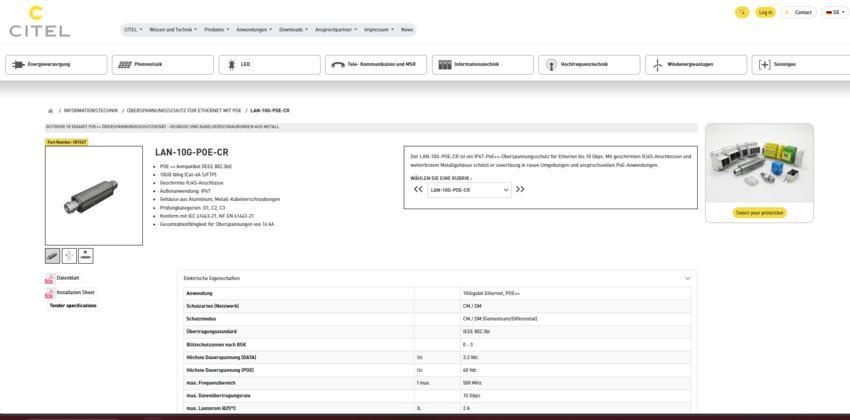
Task: Click the Part Number yellow label
Action: coord(67,142)
